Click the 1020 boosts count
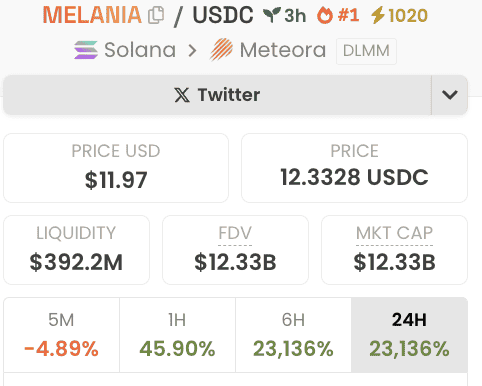 (x=408, y=16)
